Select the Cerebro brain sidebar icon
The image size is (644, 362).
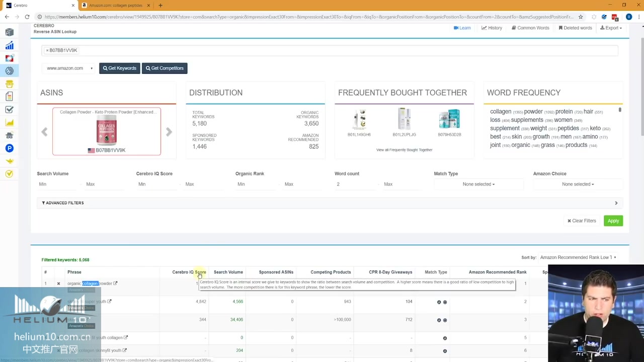tap(9, 71)
